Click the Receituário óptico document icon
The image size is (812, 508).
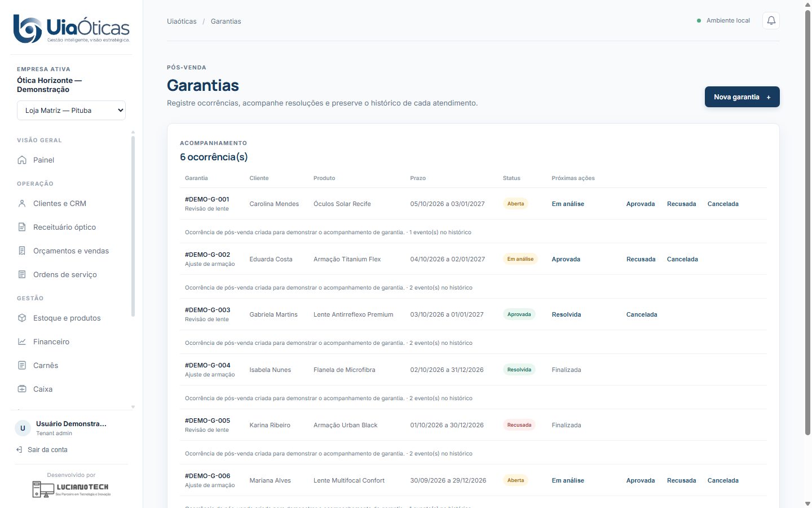click(x=22, y=227)
